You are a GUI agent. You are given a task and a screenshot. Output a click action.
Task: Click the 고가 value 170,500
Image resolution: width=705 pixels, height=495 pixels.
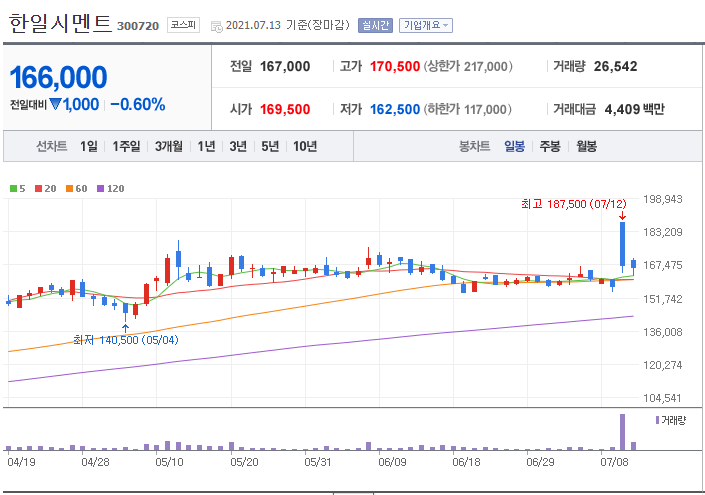[395, 67]
